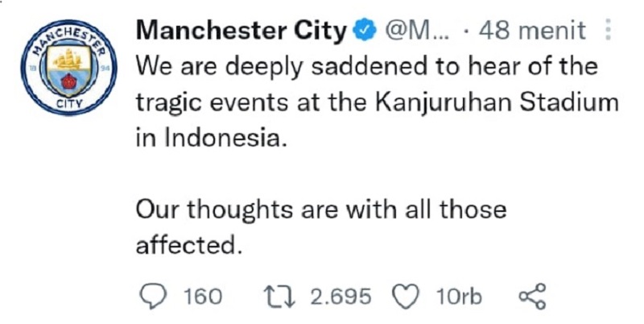This screenshot has width=644, height=324.
Task: Click the "Our thoughts are with all those" line
Action: point(321,210)
